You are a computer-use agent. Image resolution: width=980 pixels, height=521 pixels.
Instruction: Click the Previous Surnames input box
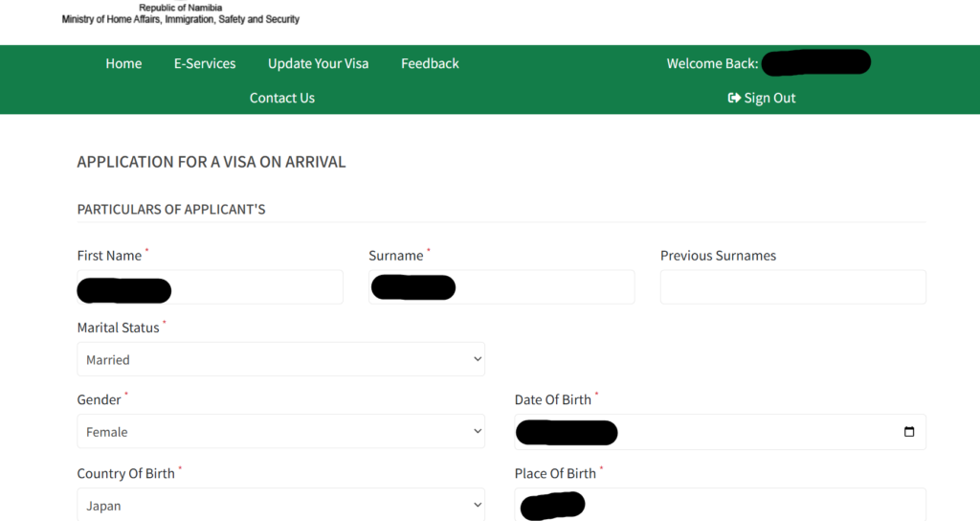pyautogui.click(x=792, y=287)
